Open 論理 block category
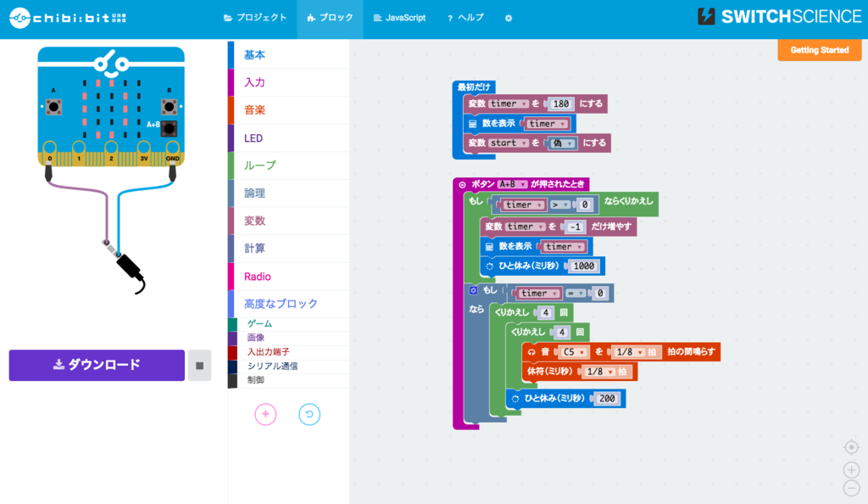 [x=289, y=193]
